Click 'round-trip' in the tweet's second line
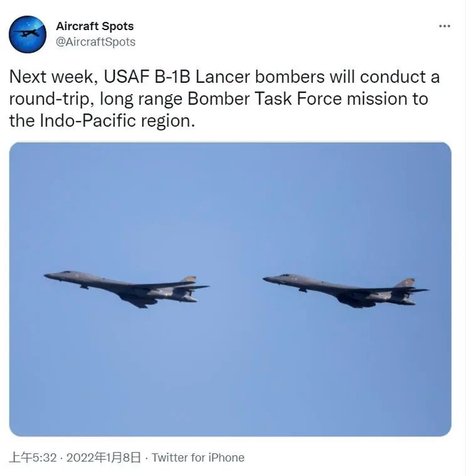Image resolution: width=467 pixels, height=476 pixels. (51, 99)
